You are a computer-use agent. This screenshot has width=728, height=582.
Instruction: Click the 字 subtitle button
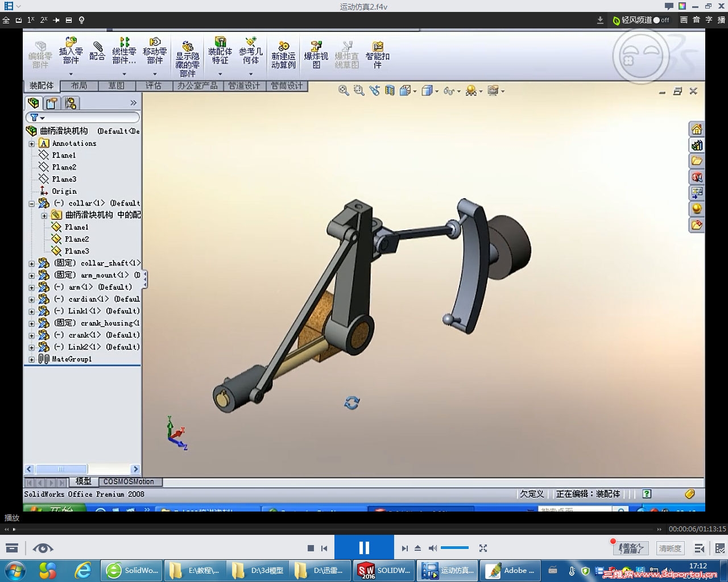pyautogui.click(x=709, y=20)
